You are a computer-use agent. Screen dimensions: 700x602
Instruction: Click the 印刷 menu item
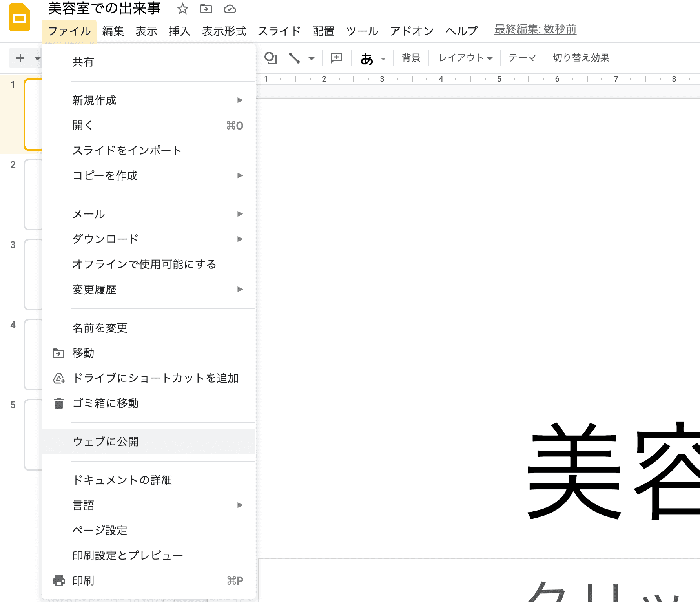click(83, 580)
